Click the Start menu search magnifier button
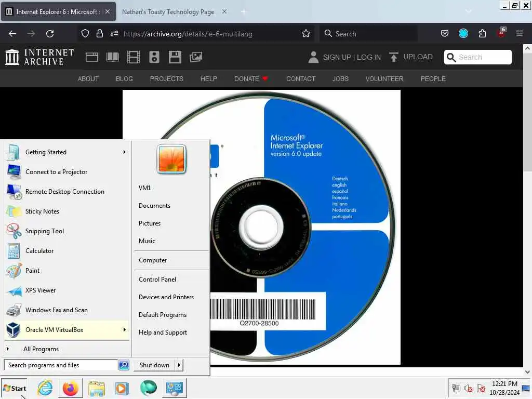This screenshot has width=532, height=399. [124, 365]
